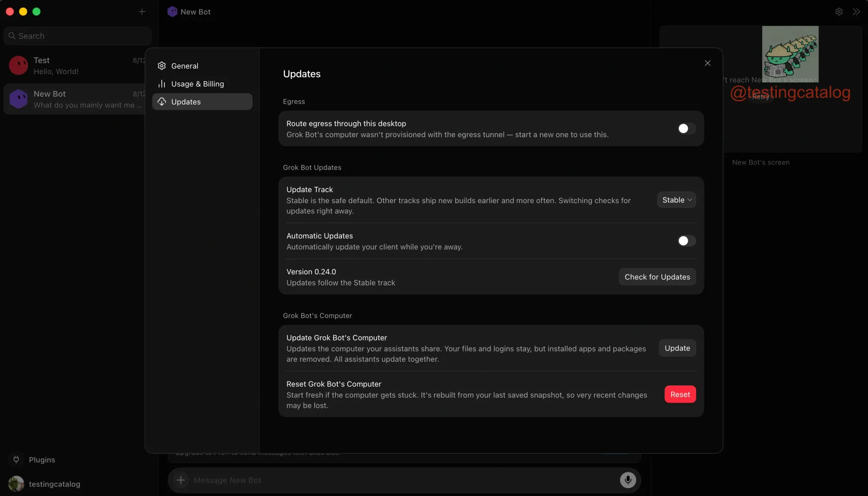This screenshot has width=868, height=496.
Task: Click the Usage & Billing chart icon
Action: [x=162, y=84]
